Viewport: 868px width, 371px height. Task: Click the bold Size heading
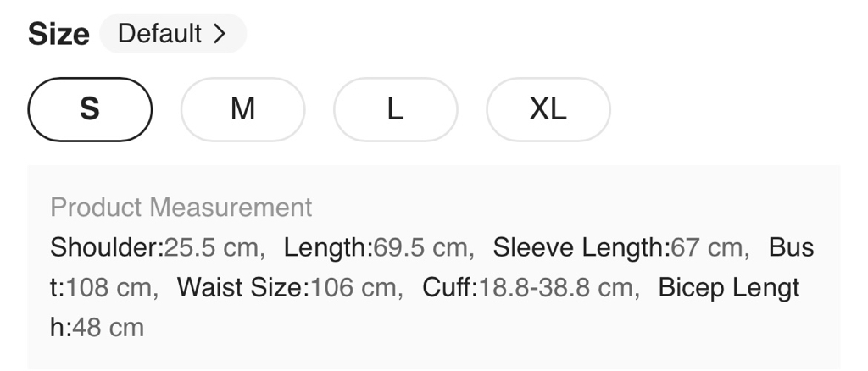(x=58, y=35)
